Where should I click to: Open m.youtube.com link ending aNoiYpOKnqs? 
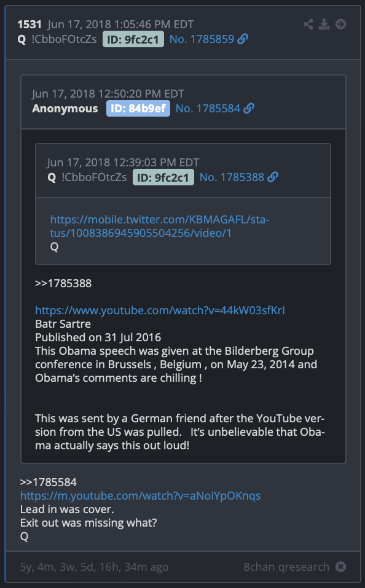[141, 496]
